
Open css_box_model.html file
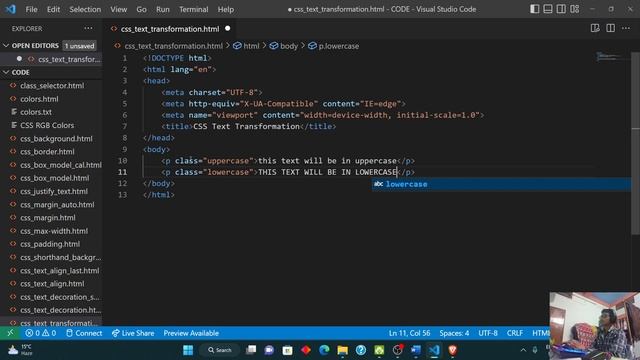[54, 178]
